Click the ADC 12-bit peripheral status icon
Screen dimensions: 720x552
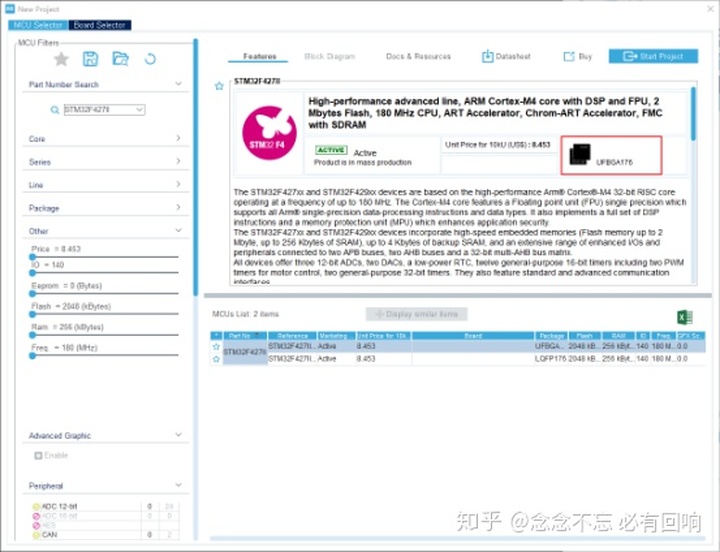point(36,507)
